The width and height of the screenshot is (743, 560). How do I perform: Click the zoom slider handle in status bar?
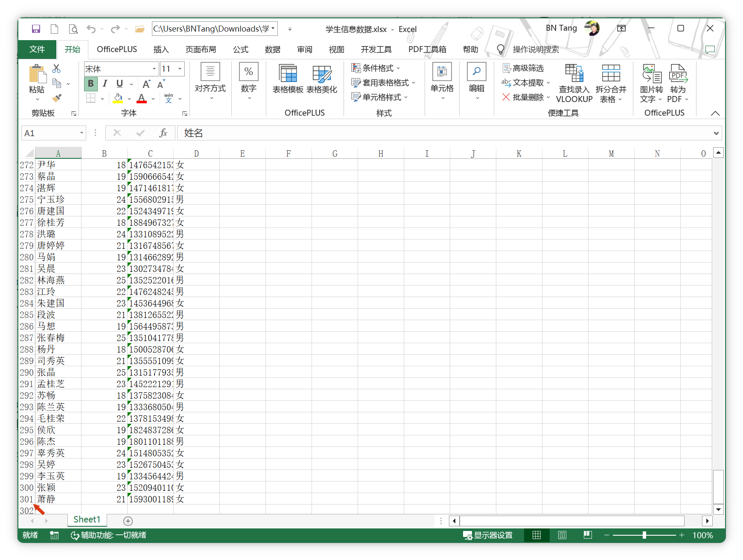644,535
